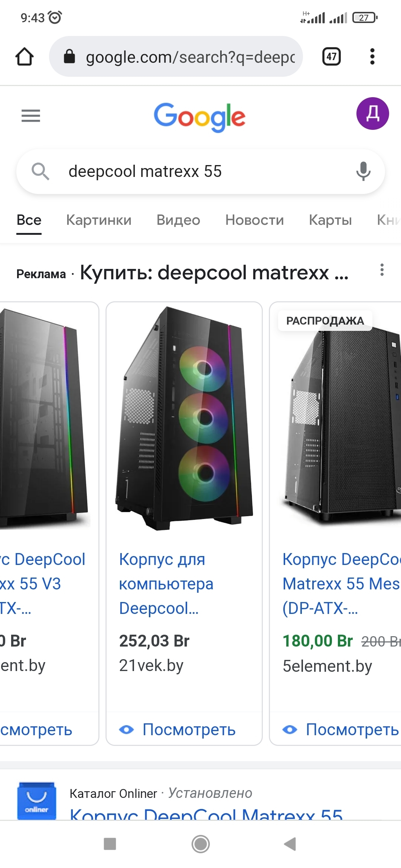Tap Посмотреть under the 21vek.by product

point(177,730)
